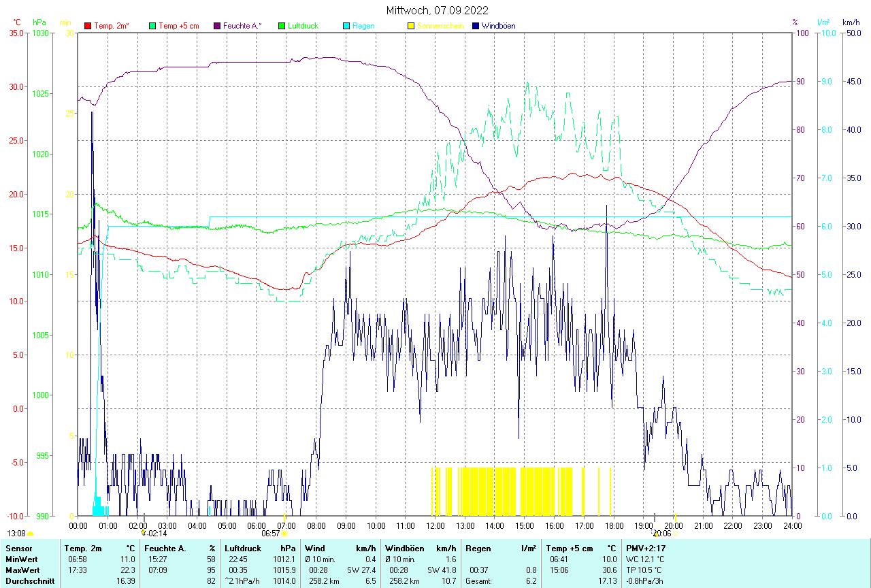Click the WC 12.1 °C value
Viewport: 871px width, 588px height.
(645, 559)
